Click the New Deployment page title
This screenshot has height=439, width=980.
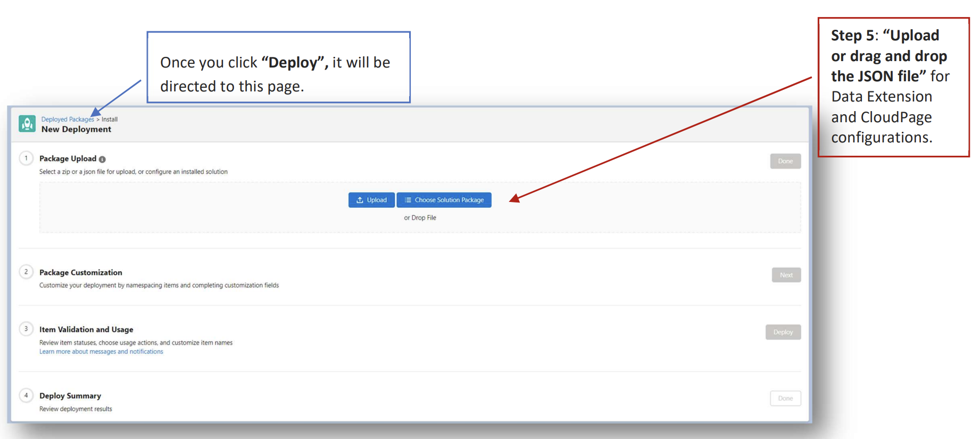[x=76, y=129]
